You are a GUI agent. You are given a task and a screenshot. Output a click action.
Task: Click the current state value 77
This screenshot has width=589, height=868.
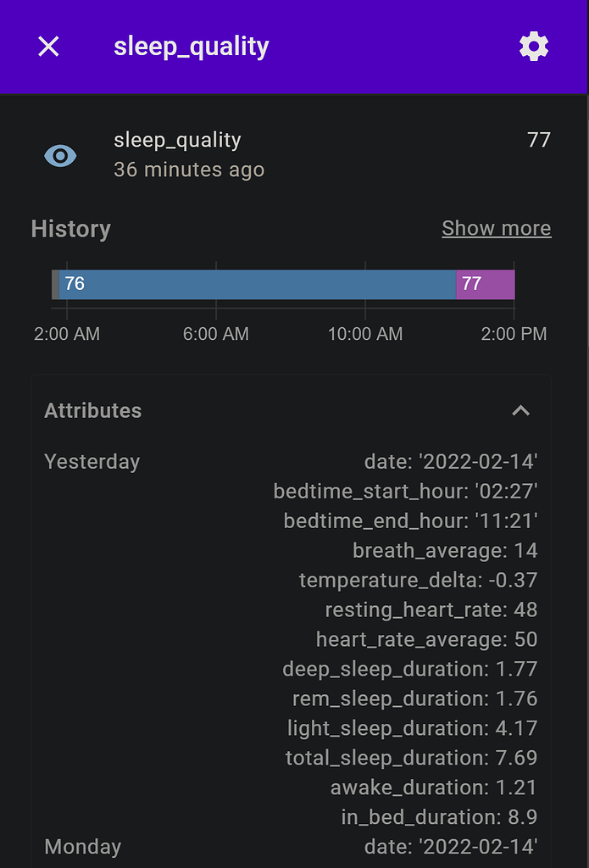coord(539,141)
